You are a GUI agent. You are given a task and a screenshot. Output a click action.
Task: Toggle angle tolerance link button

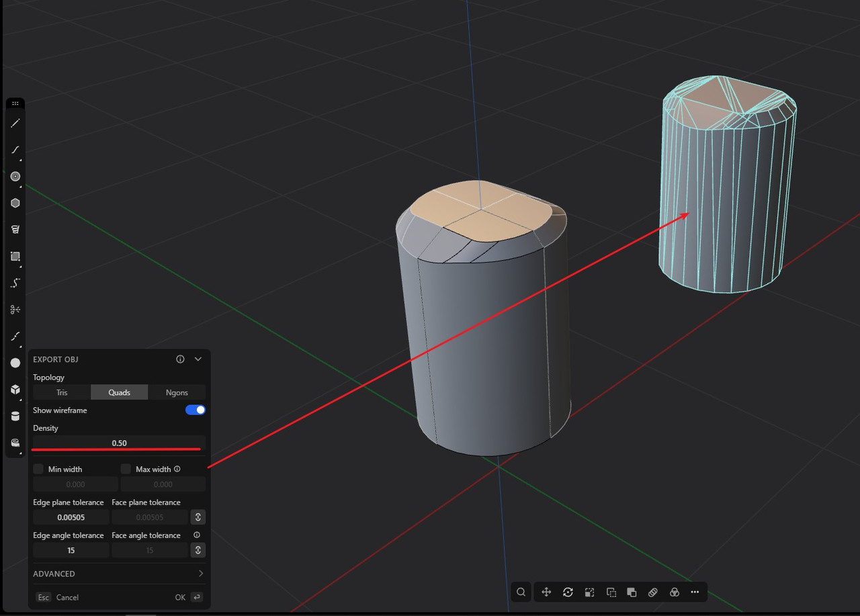(198, 550)
